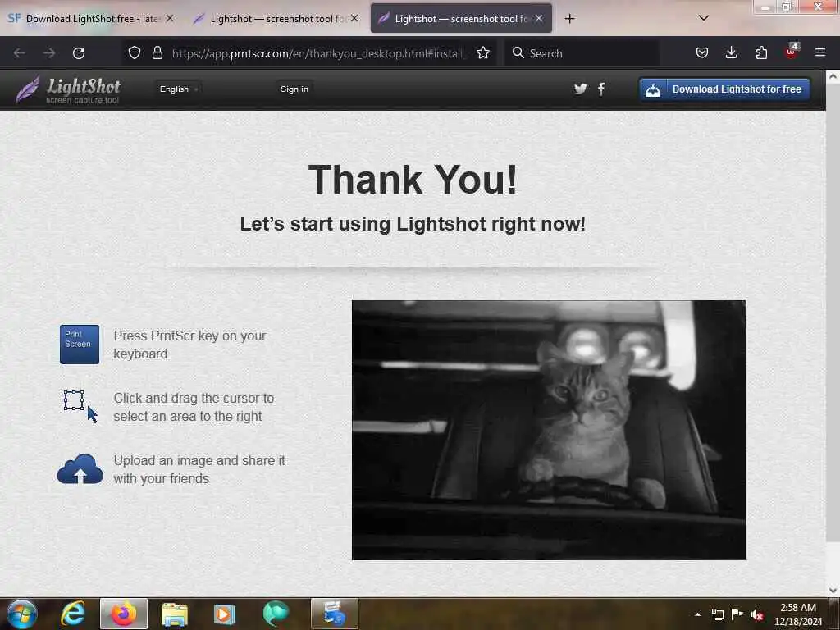Open the tracking protection shield icon
This screenshot has height=630, width=840.
point(135,53)
